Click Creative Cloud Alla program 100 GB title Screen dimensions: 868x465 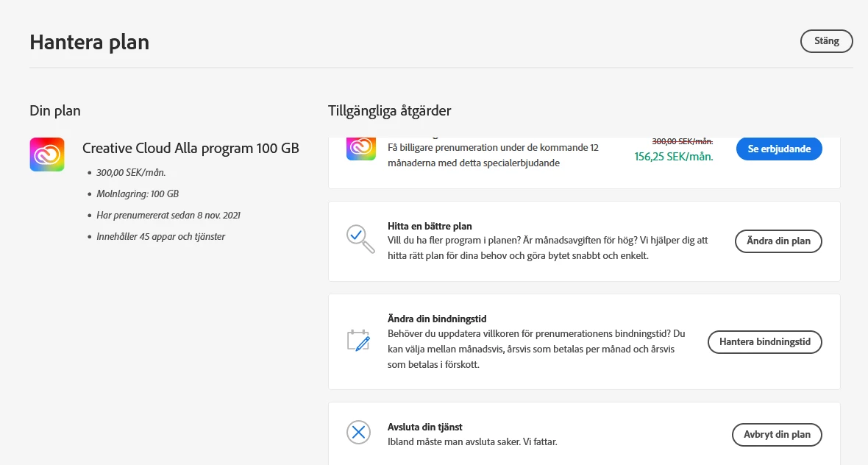click(x=191, y=149)
